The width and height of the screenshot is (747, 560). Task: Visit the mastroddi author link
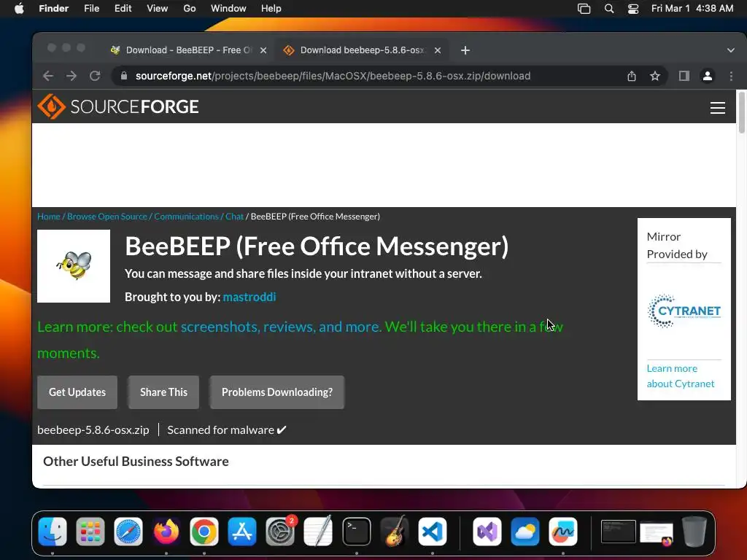click(x=249, y=297)
